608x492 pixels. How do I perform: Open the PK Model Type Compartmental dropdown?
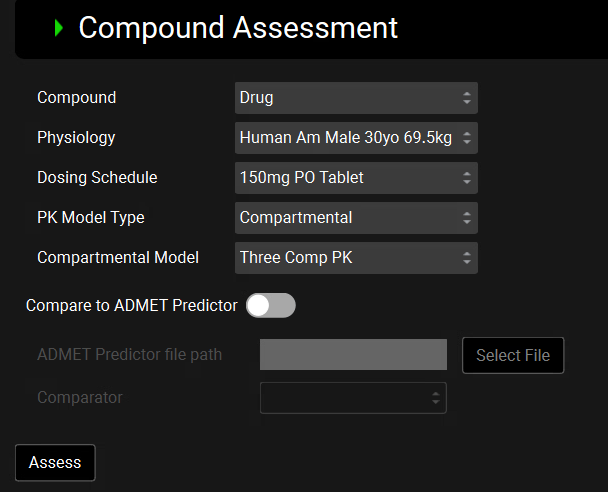356,218
